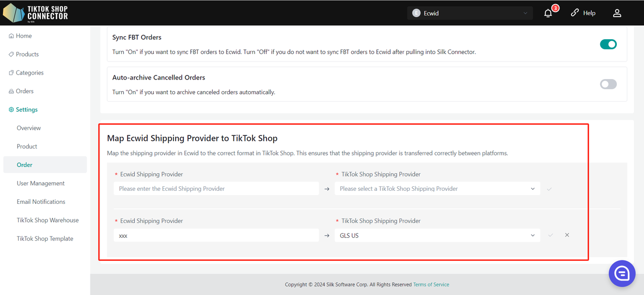Open the Ecwid store selector dropdown
The width and height of the screenshot is (644, 295).
(470, 13)
